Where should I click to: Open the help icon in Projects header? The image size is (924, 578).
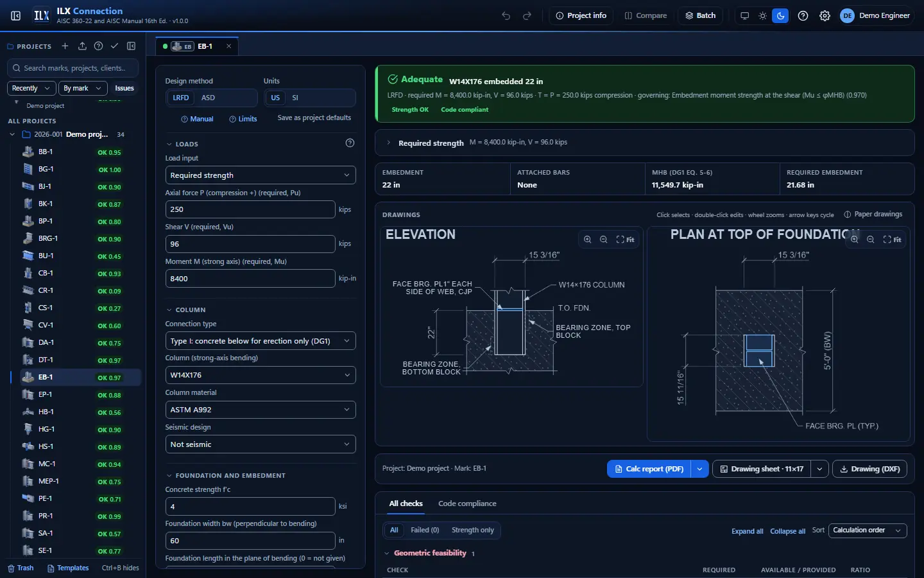(98, 46)
